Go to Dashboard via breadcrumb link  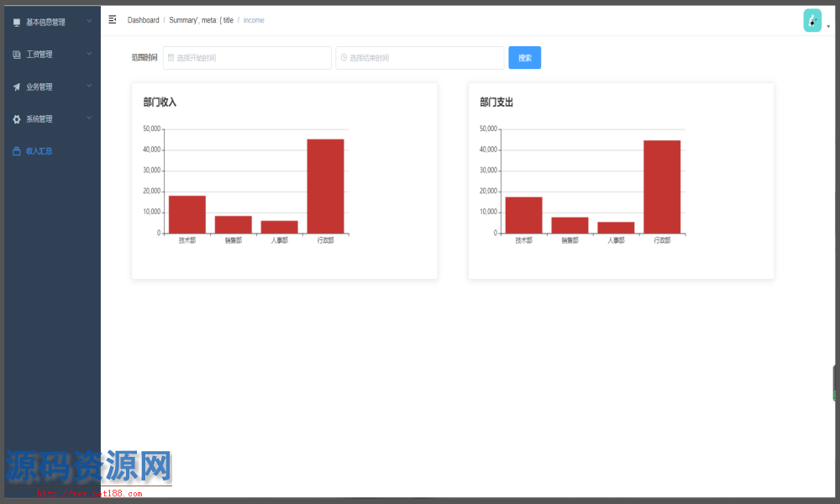143,20
